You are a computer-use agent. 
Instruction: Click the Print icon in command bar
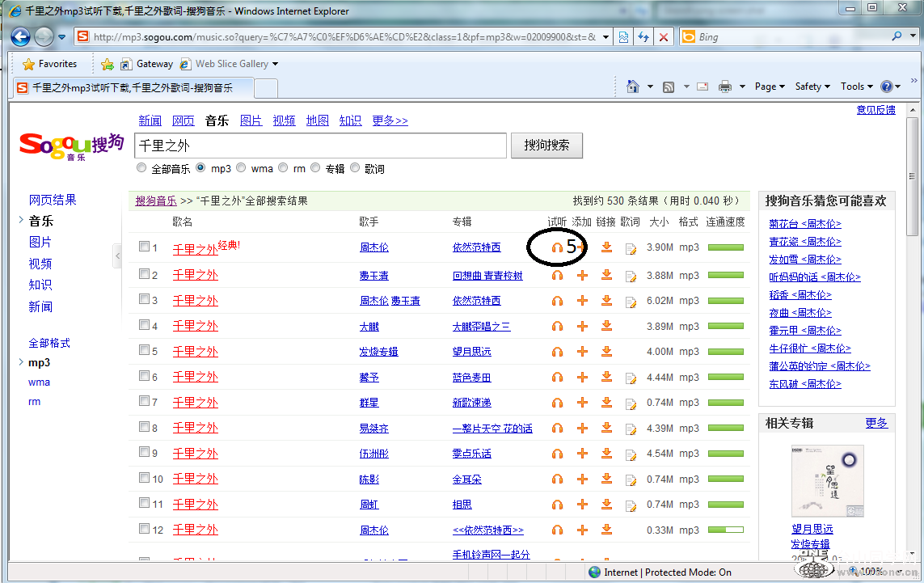pos(725,87)
